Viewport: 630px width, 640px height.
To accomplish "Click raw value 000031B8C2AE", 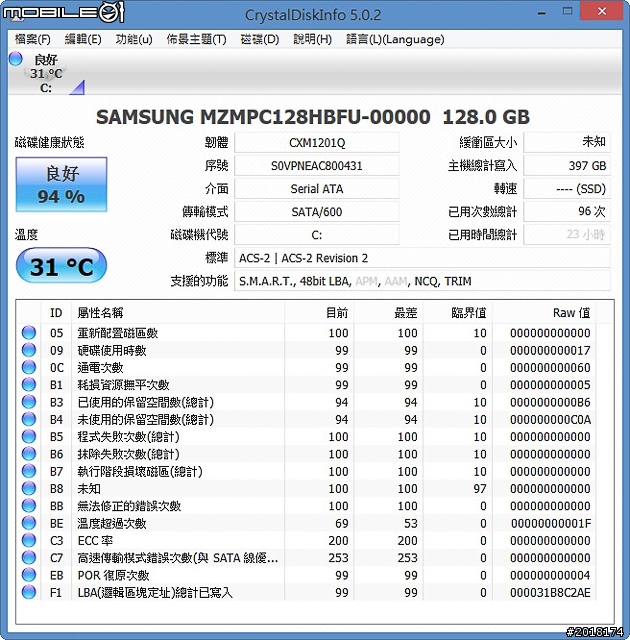I will [550, 592].
